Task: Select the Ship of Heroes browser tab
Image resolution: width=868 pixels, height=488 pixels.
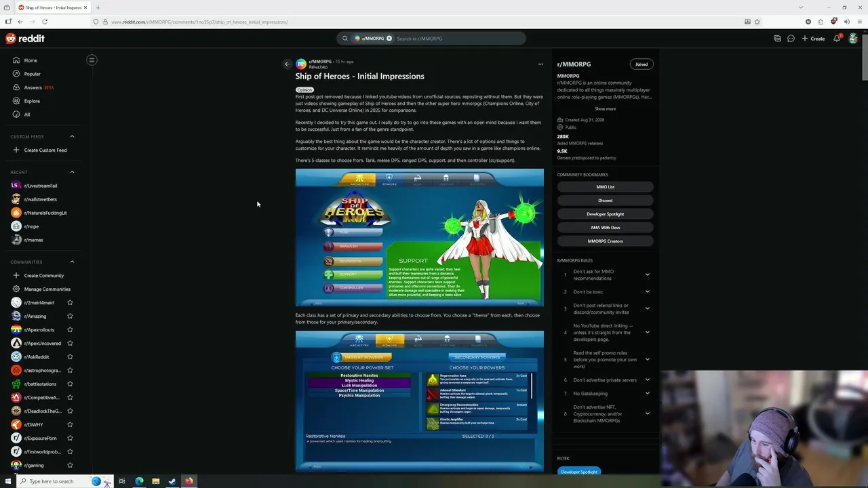Action: click(x=53, y=7)
